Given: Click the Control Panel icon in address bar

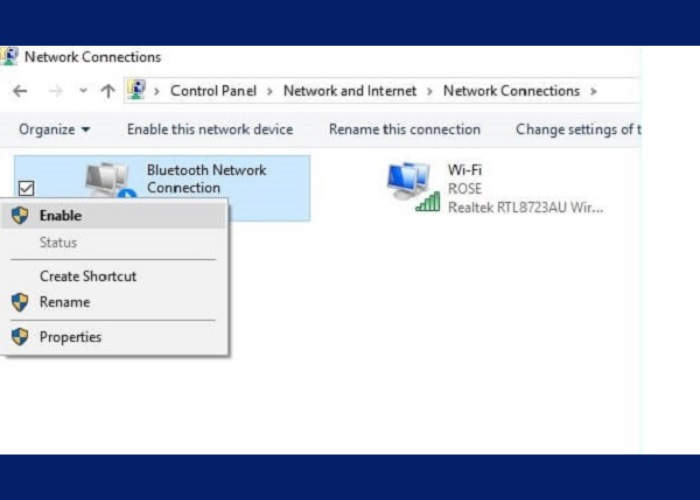Looking at the screenshot, I should click(x=137, y=90).
